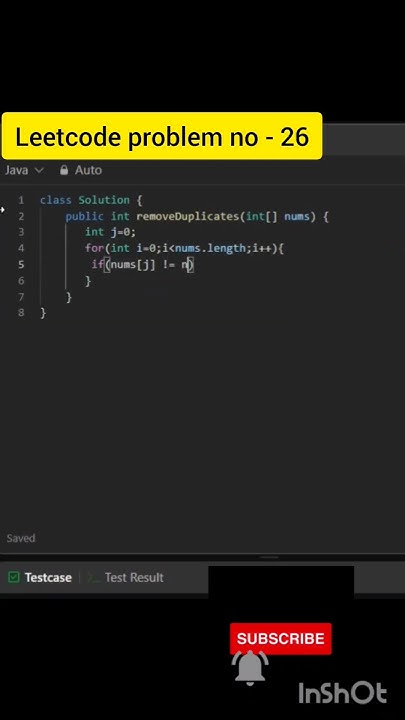This screenshot has height=720, width=405.
Task: Click line number 1 in the gutter
Action: click(x=21, y=200)
